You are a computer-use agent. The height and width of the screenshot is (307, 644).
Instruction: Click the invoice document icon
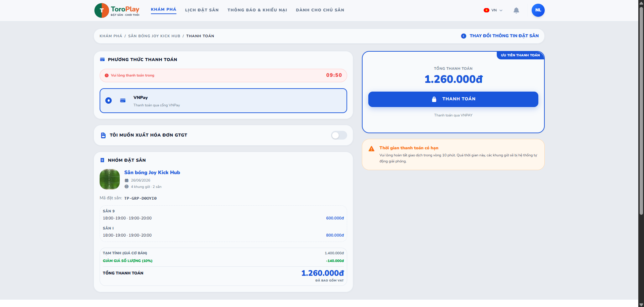pyautogui.click(x=103, y=135)
